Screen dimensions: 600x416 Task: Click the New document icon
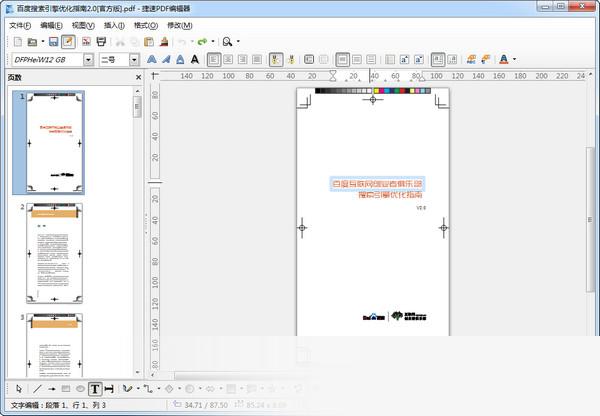pos(17,42)
